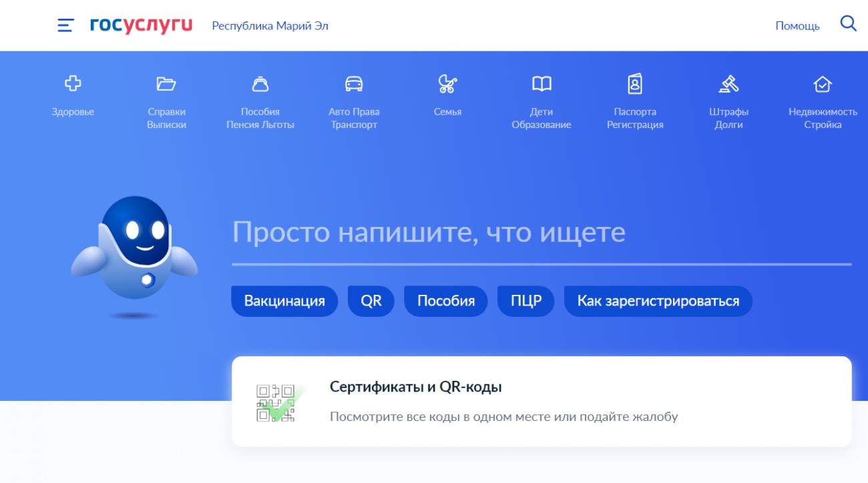
Task: Select the Пособия suggestion button
Action: (446, 301)
